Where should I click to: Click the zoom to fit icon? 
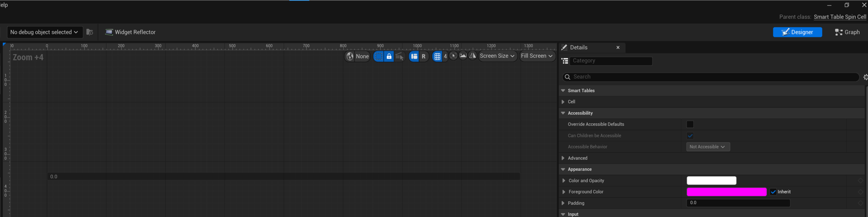tap(454, 56)
